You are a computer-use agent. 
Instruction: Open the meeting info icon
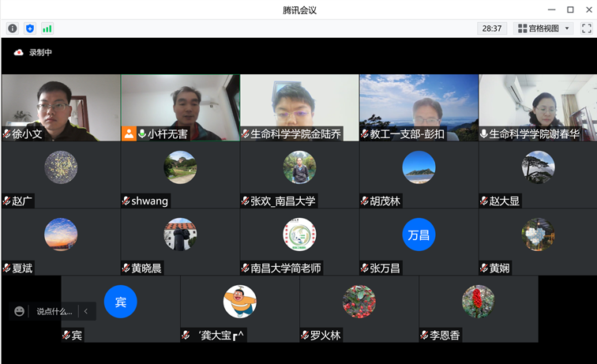pos(13,28)
